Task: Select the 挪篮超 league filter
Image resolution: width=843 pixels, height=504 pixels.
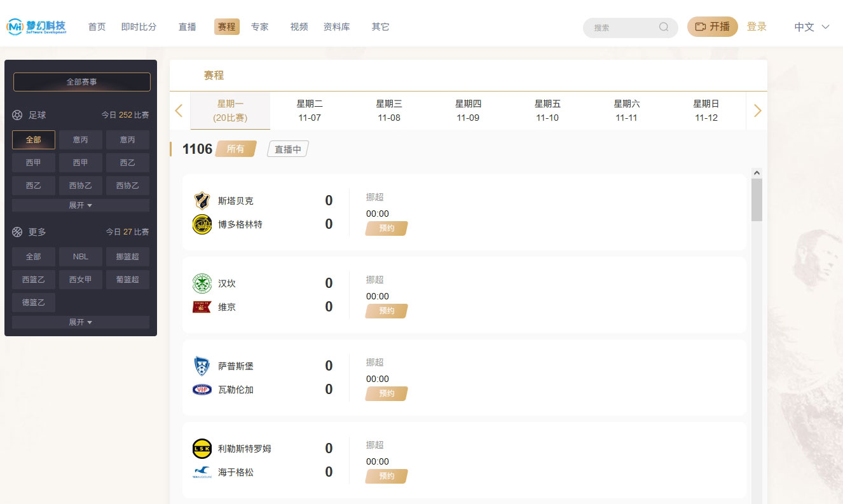Action: click(x=128, y=257)
